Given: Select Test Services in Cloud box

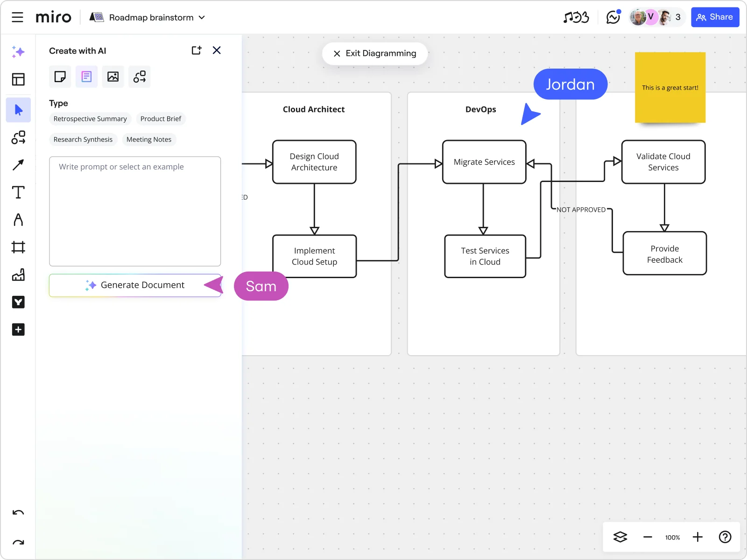Looking at the screenshot, I should tap(485, 256).
